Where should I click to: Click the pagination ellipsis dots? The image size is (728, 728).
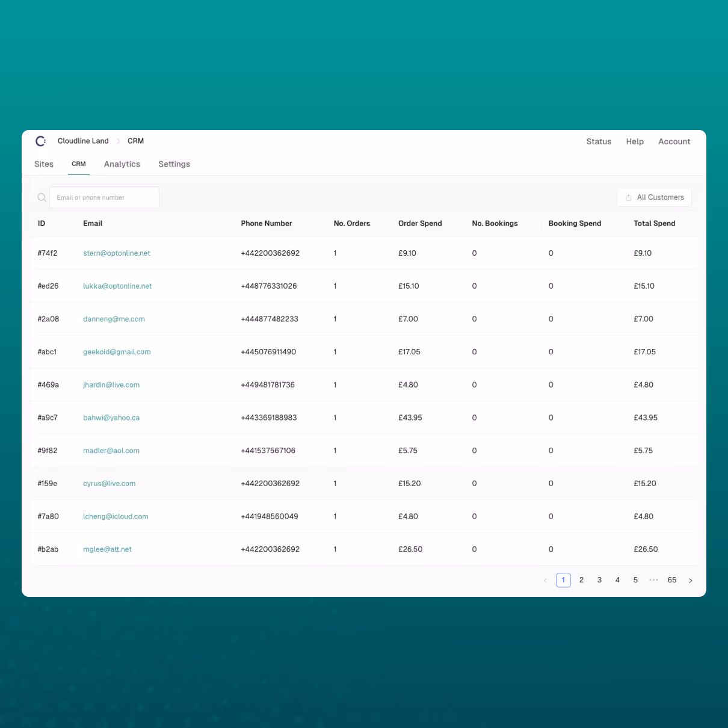pyautogui.click(x=653, y=580)
